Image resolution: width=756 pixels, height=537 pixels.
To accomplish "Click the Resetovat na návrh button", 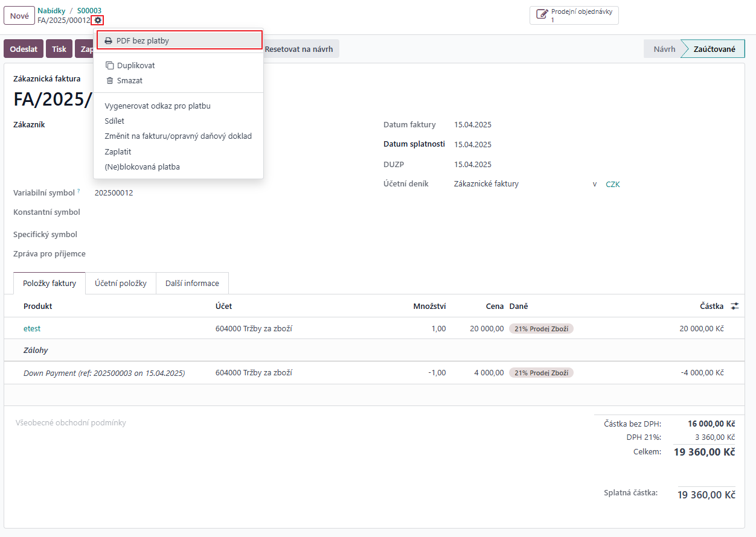I will tap(300, 49).
